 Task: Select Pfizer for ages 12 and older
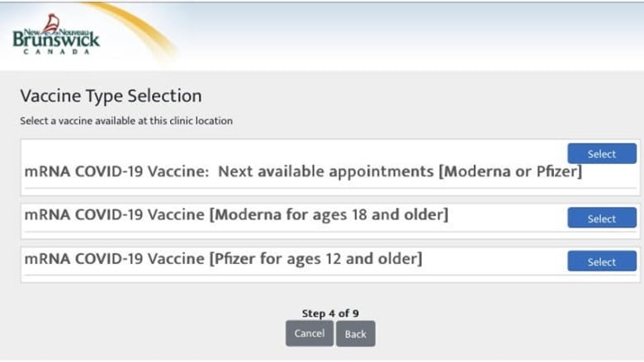[602, 261]
